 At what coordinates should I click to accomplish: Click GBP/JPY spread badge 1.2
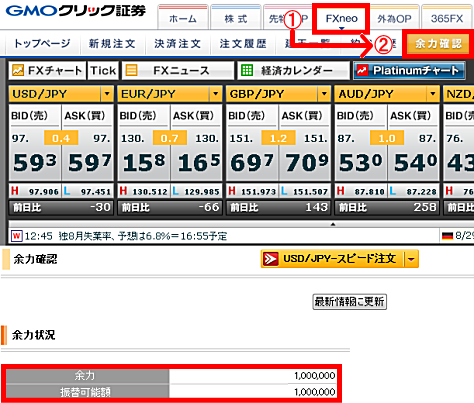tap(278, 138)
